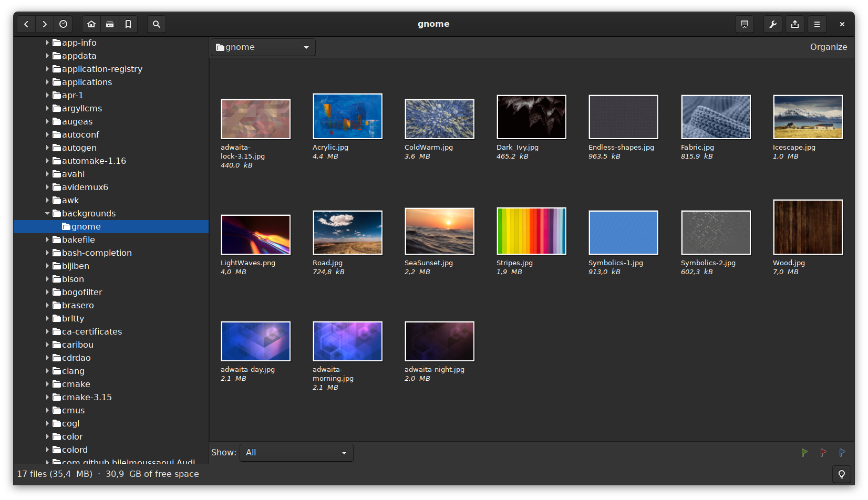This screenshot has height=500, width=868.
Task: Click the lightbulb hint button
Action: (x=842, y=474)
